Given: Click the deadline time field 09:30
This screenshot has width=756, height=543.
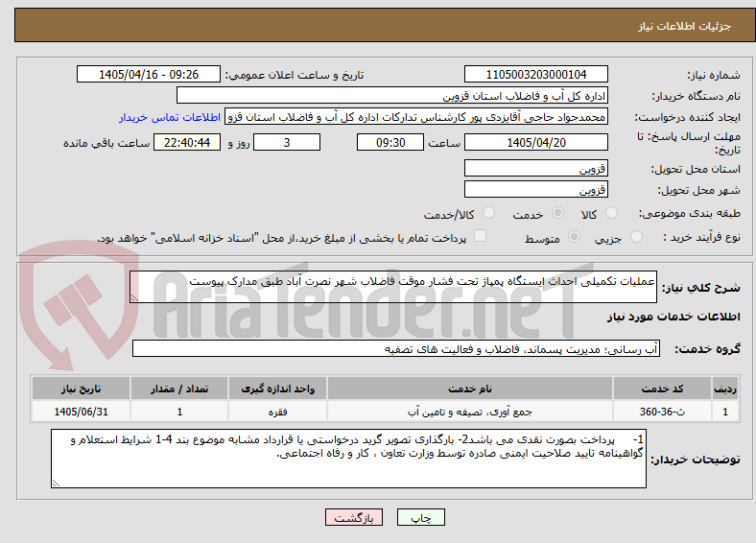Looking at the screenshot, I should click(x=390, y=143).
